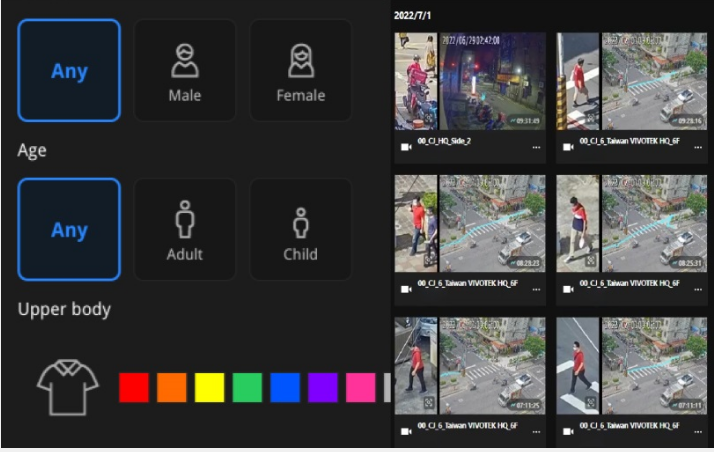714x452 pixels.
Task: Open the 09:31:49 night street thumbnail
Action: click(470, 81)
